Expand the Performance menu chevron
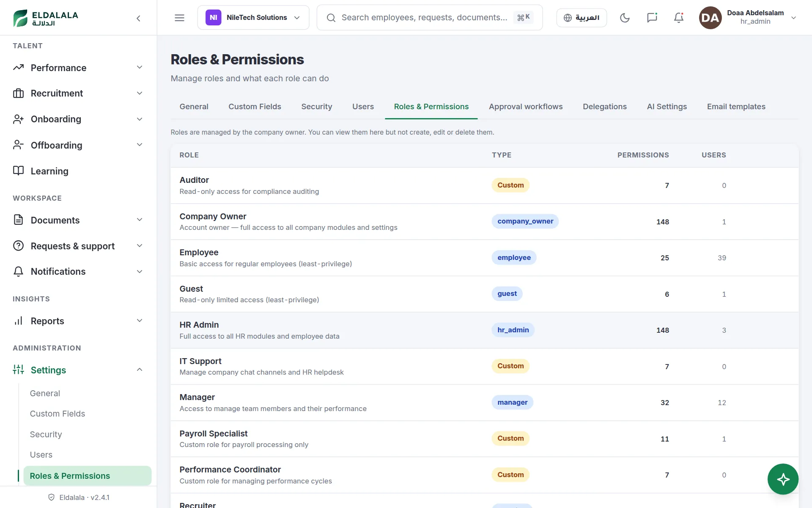 pos(140,67)
